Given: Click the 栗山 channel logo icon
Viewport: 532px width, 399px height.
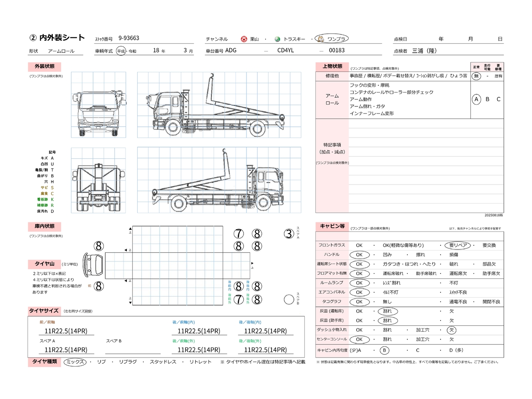Looking at the screenshot, I should (x=244, y=39).
